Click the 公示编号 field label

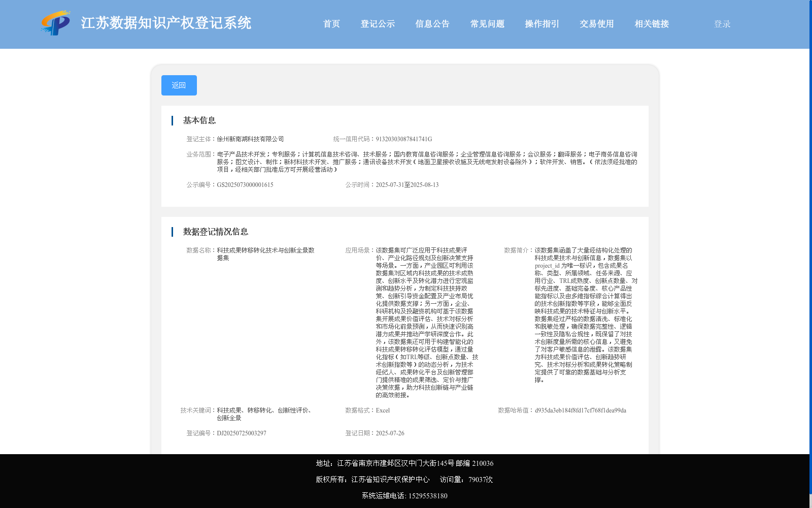pos(201,185)
